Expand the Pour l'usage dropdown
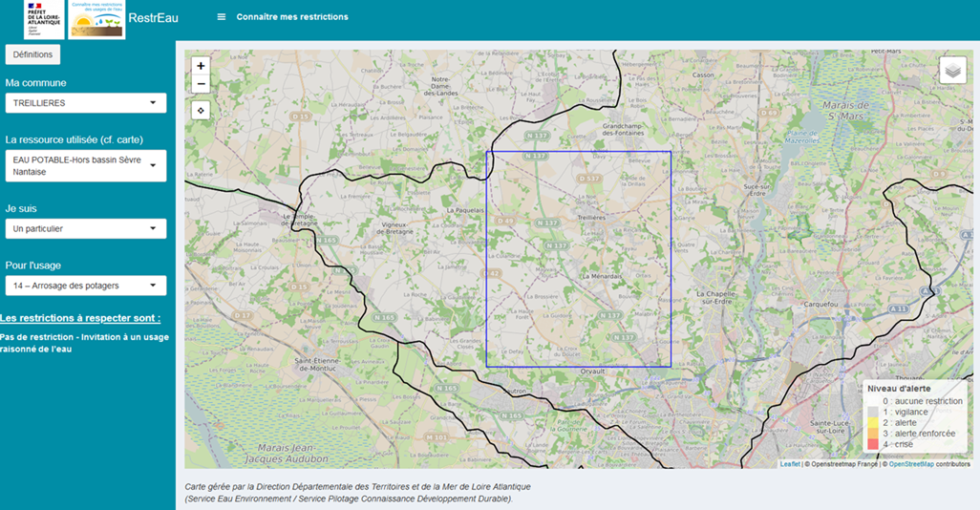 tap(86, 286)
